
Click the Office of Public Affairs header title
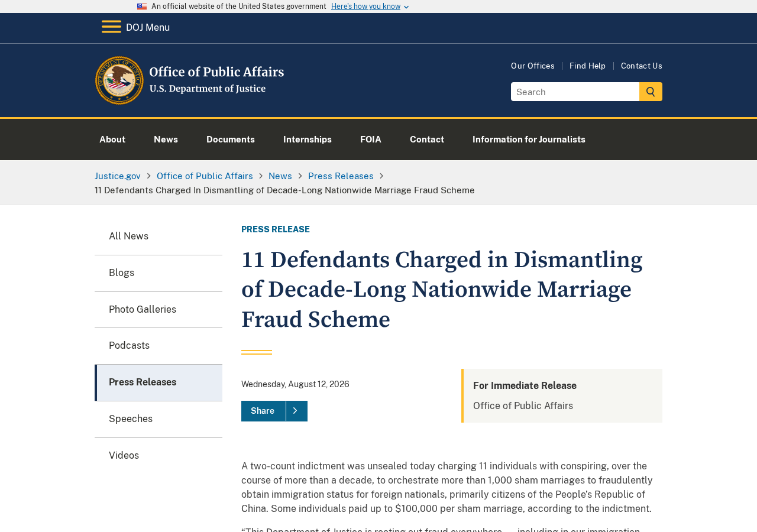click(216, 72)
